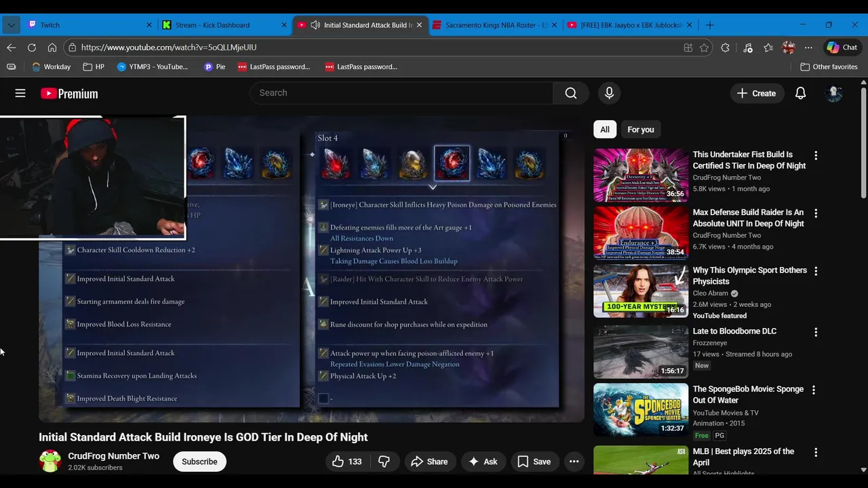Open SpongeBob Movie thumbnail
This screenshot has height=488, width=868.
coord(641,410)
